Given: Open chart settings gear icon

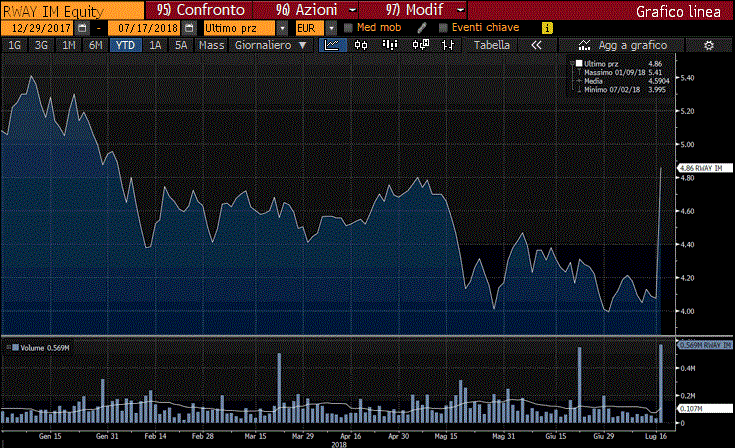Looking at the screenshot, I should (709, 45).
